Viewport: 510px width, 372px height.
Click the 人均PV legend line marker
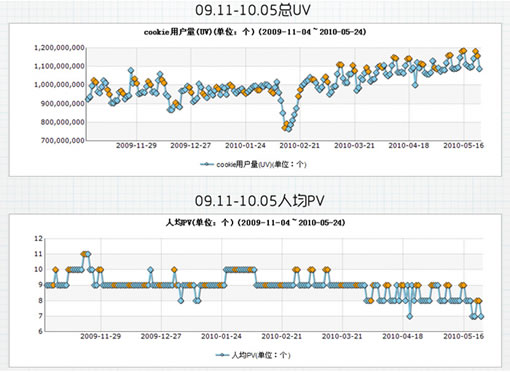click(222, 355)
